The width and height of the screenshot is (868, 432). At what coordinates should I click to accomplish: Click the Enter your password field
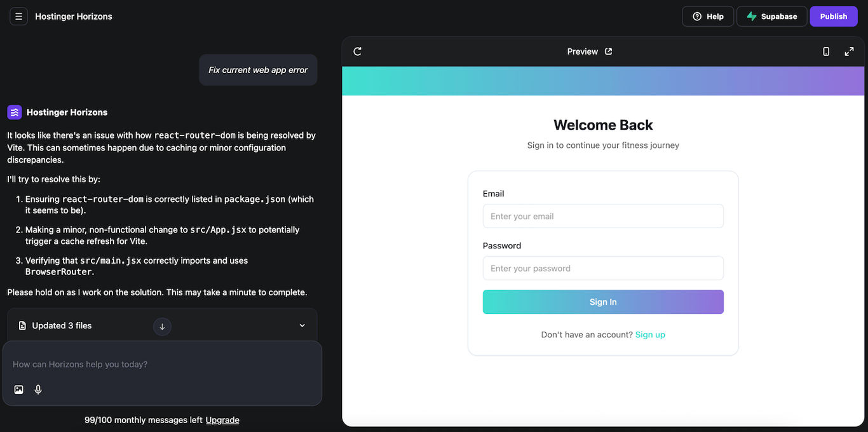coord(603,268)
